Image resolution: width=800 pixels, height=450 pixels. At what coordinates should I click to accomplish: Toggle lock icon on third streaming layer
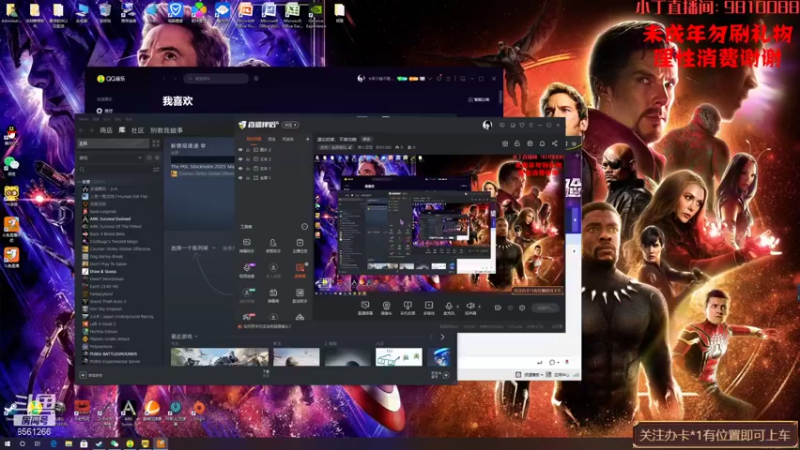pyautogui.click(x=248, y=168)
